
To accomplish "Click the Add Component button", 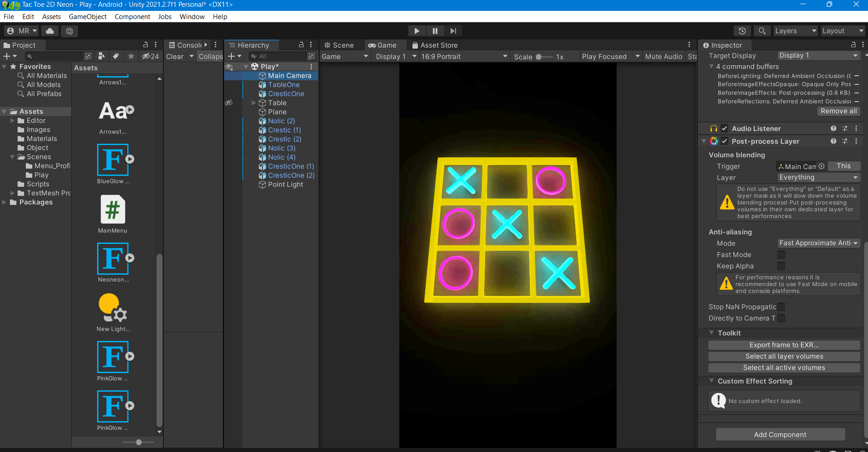I will click(x=780, y=434).
